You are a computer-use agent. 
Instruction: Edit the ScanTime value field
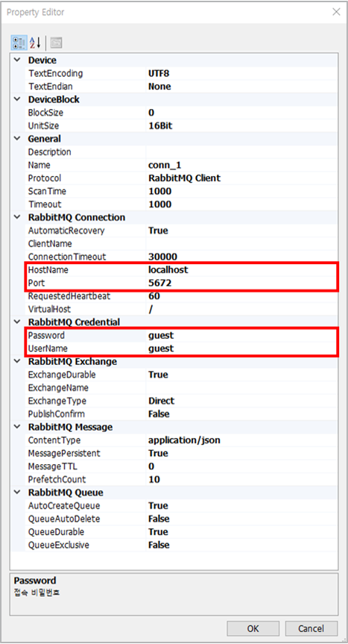point(242,191)
